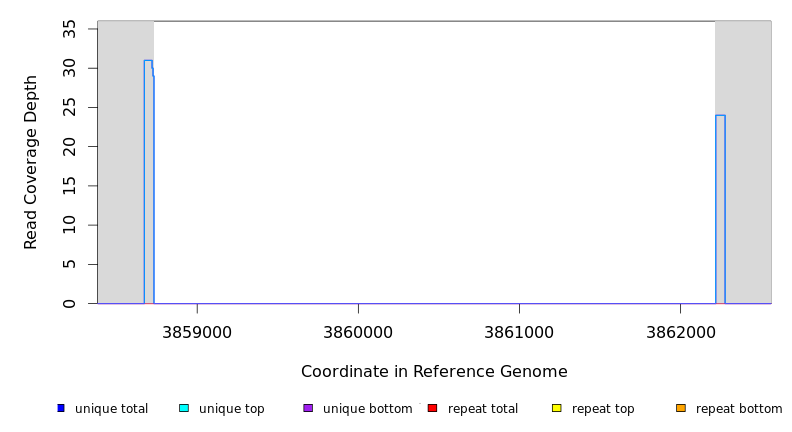Click the yellow repeat top legend swatch
792x432 pixels.
556,408
